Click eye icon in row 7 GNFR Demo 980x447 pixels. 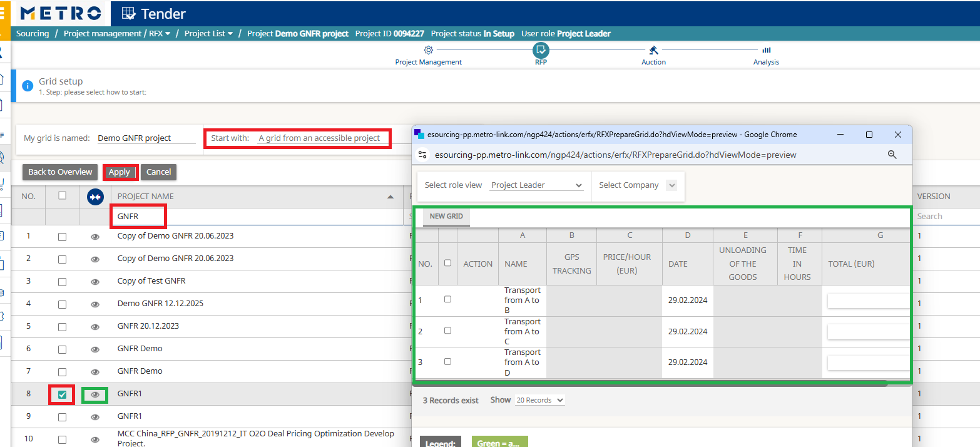tap(95, 372)
